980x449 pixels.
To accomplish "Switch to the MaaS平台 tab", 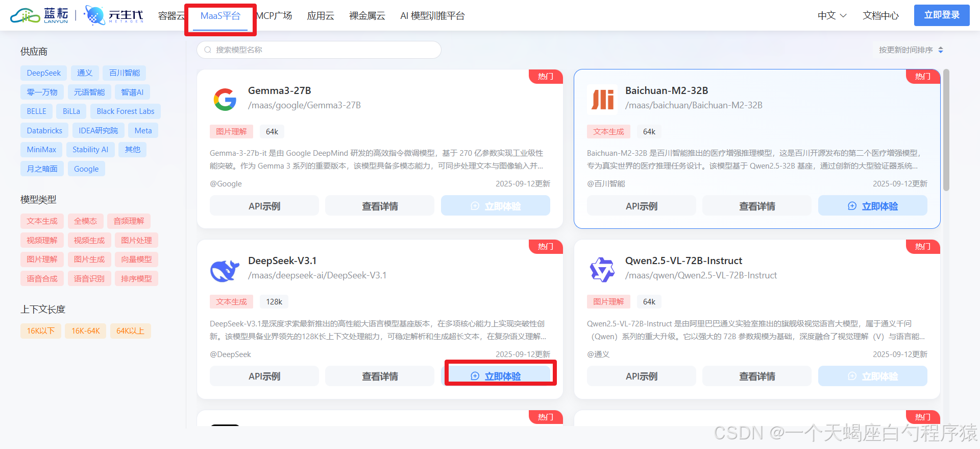I will tap(220, 16).
